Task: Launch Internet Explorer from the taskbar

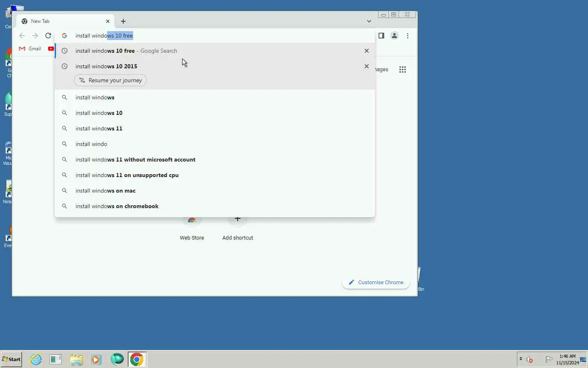Action: pos(36,359)
